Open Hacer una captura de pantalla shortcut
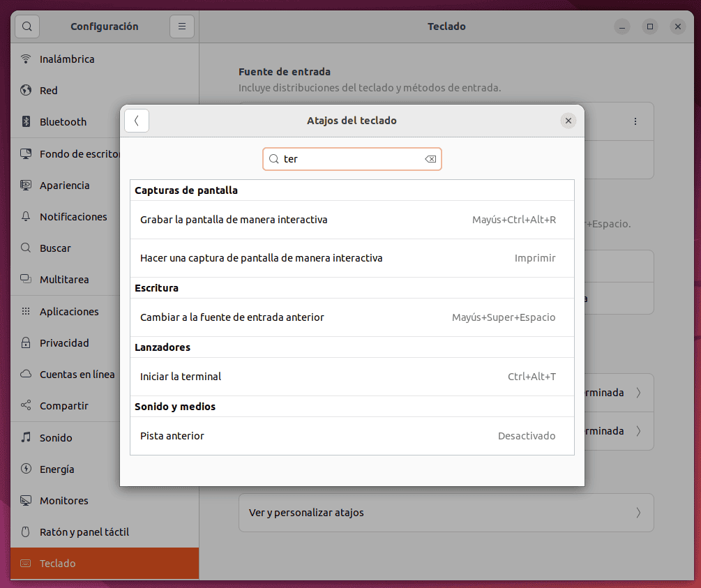Screen dimensions: 701x588 pyautogui.click(x=352, y=258)
